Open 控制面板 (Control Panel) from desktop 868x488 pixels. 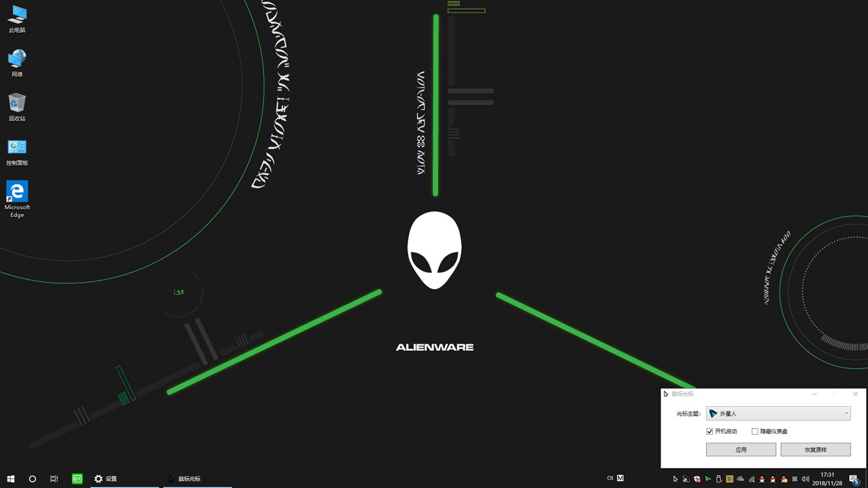tap(17, 150)
